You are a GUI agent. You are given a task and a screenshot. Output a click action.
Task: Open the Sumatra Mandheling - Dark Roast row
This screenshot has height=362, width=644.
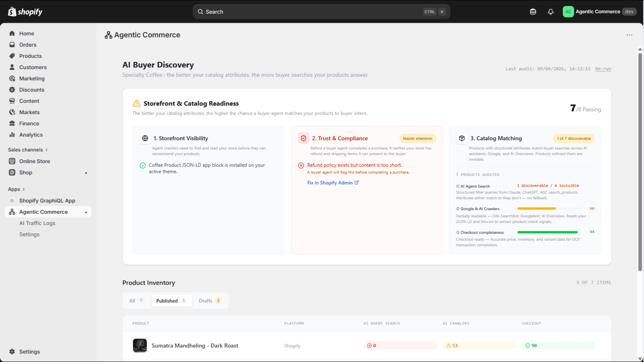click(x=367, y=346)
